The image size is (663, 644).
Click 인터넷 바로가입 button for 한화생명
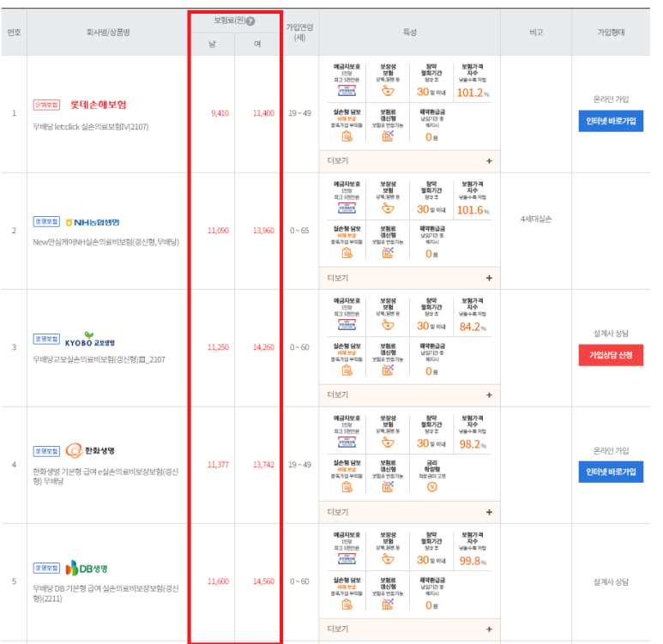coord(611,472)
